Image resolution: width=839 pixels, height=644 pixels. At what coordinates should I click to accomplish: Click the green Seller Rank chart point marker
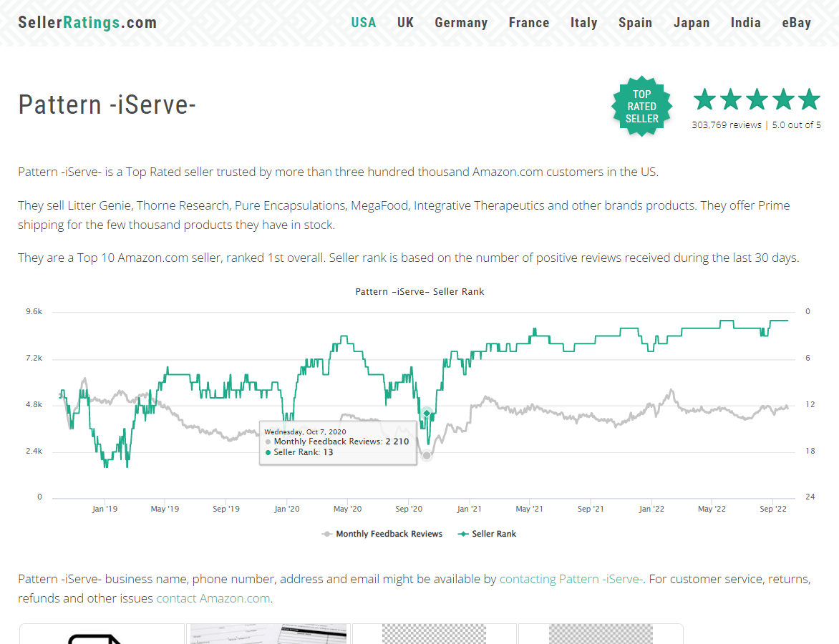click(x=427, y=413)
